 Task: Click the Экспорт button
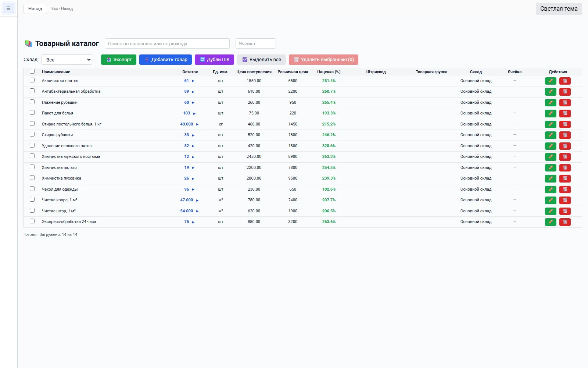(119, 60)
